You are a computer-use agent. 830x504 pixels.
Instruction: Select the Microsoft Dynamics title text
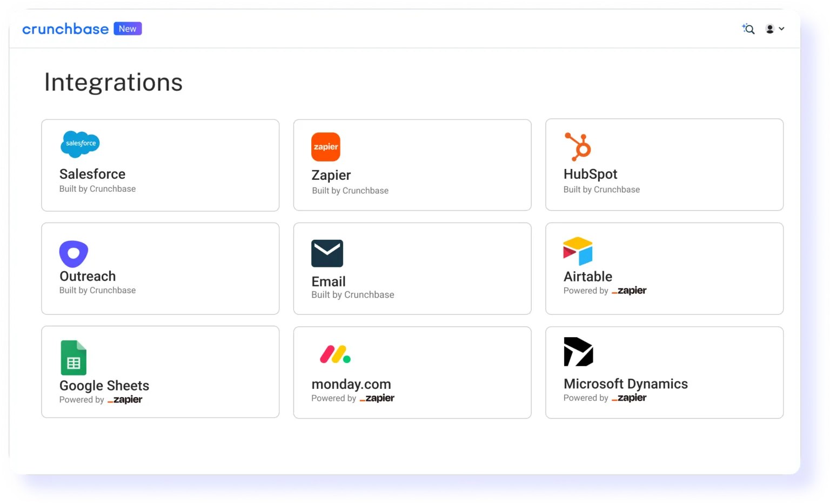pyautogui.click(x=625, y=384)
